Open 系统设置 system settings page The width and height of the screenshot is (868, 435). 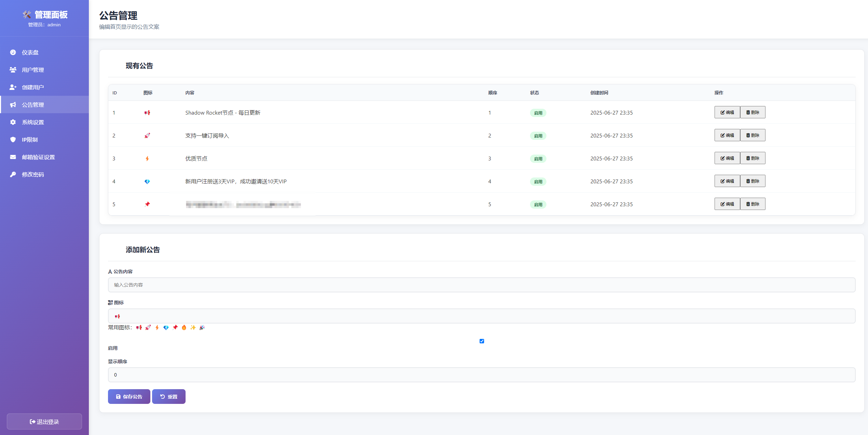pos(33,122)
